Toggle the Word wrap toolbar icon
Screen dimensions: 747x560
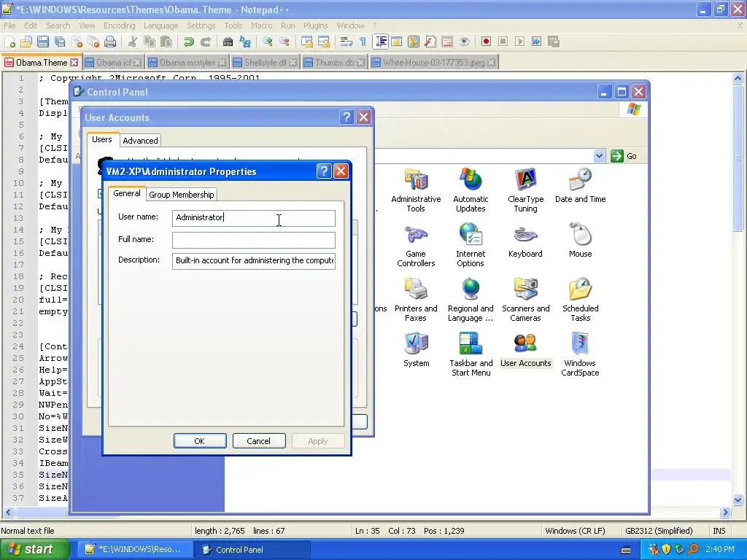(347, 42)
